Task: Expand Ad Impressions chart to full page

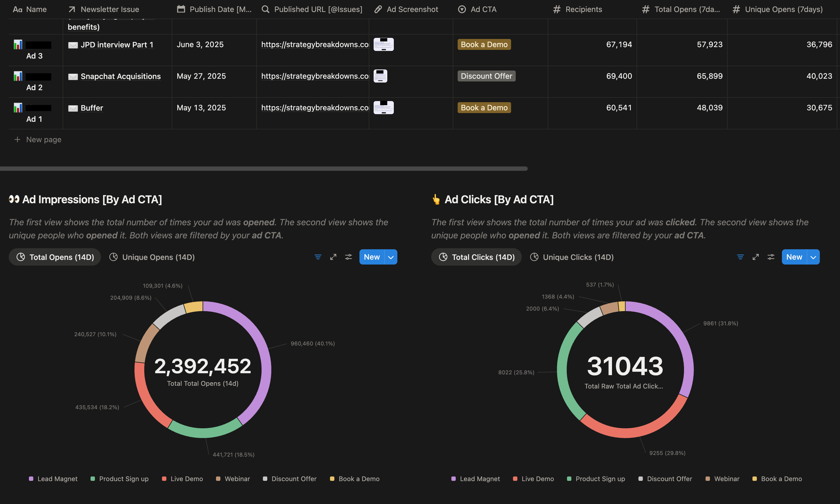Action: pyautogui.click(x=333, y=257)
